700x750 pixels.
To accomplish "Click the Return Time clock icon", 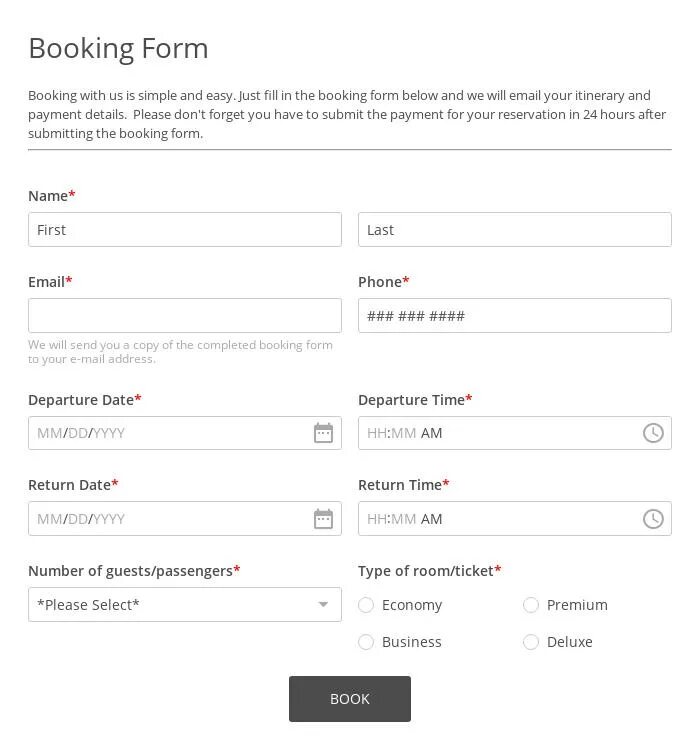I will coord(653,519).
